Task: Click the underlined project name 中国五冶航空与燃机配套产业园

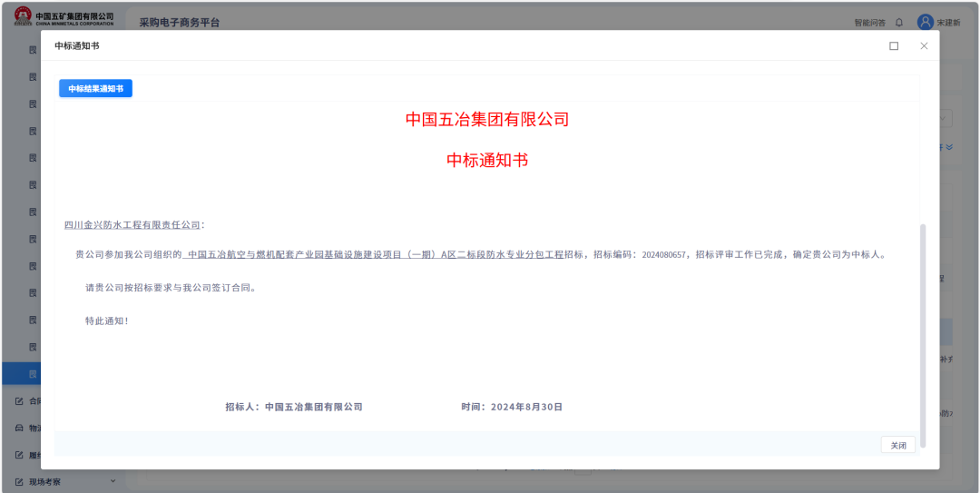Action: 375,255
